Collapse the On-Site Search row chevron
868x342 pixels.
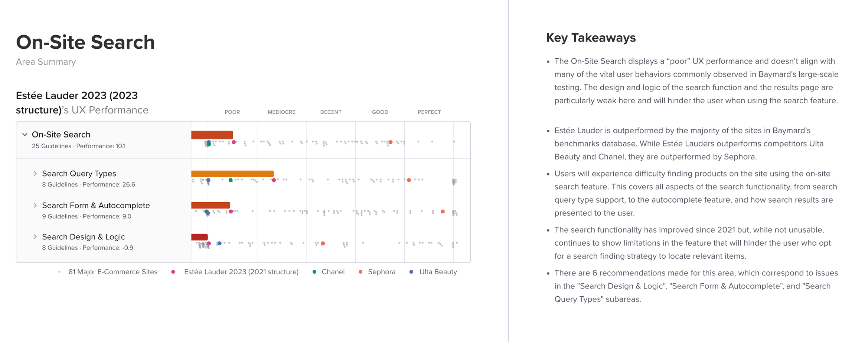pos(25,135)
